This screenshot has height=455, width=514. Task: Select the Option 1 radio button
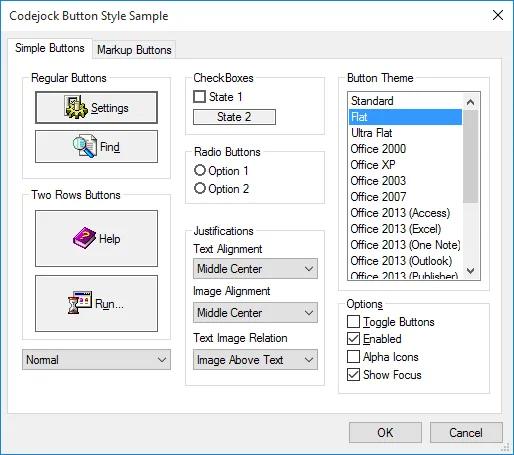(200, 170)
